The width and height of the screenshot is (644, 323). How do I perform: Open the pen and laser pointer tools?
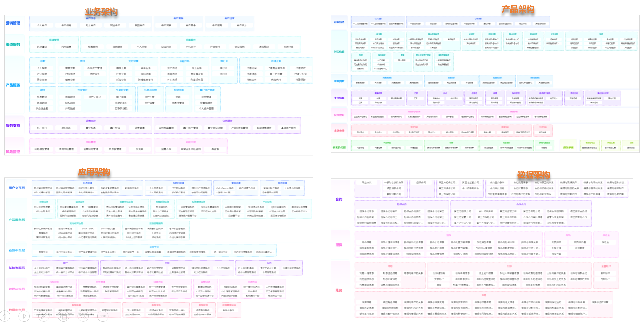(44, 316)
